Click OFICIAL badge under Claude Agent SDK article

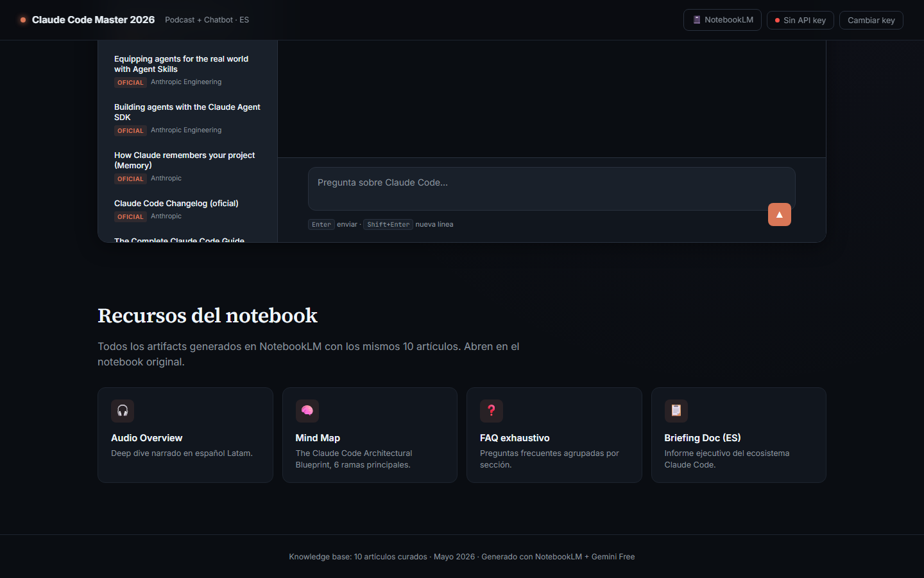coord(130,130)
